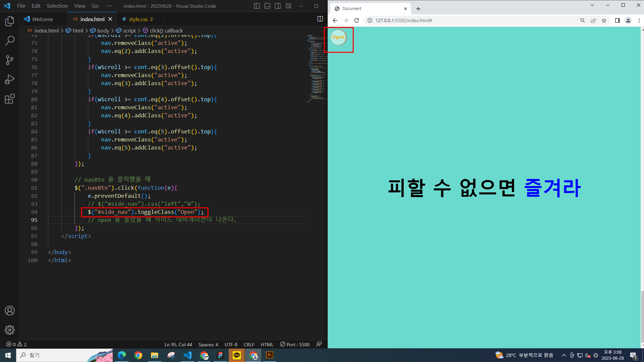This screenshot has height=362, width=644.
Task: Open the Accounts menu icon
Action: pyautogui.click(x=10, y=311)
